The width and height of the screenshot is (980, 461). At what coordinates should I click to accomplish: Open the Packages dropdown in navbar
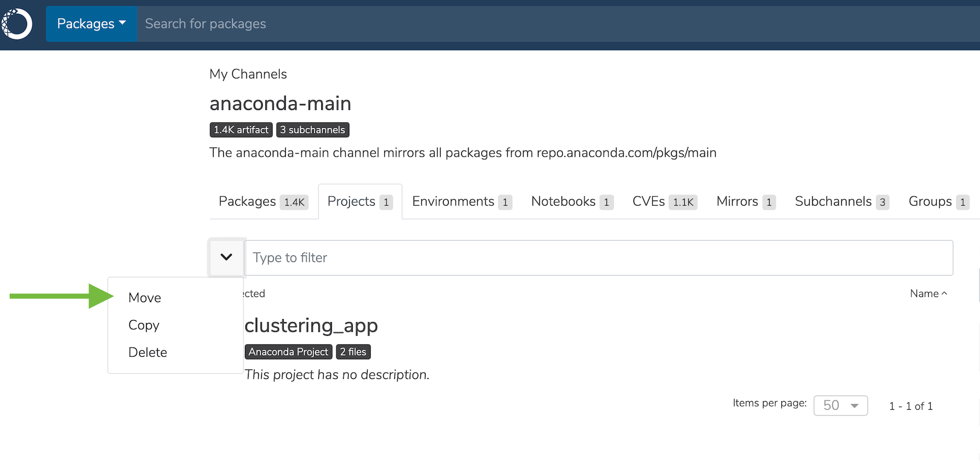point(91,24)
